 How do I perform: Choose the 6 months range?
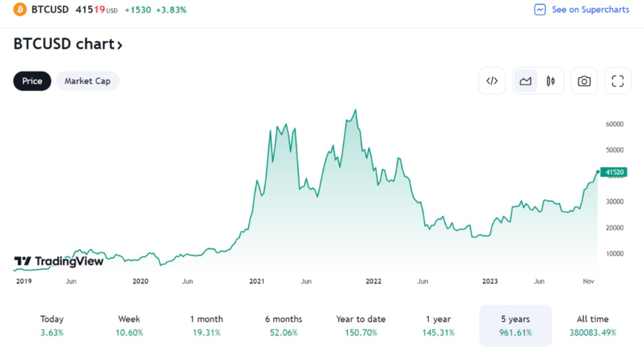click(x=283, y=325)
